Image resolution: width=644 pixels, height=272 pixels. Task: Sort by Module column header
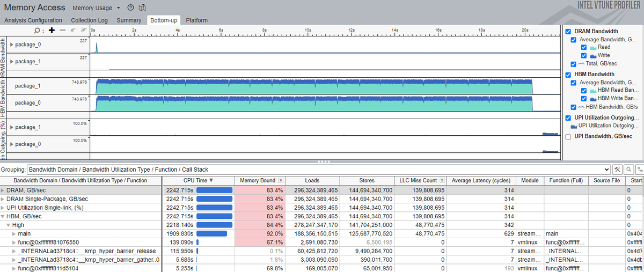tap(530, 181)
